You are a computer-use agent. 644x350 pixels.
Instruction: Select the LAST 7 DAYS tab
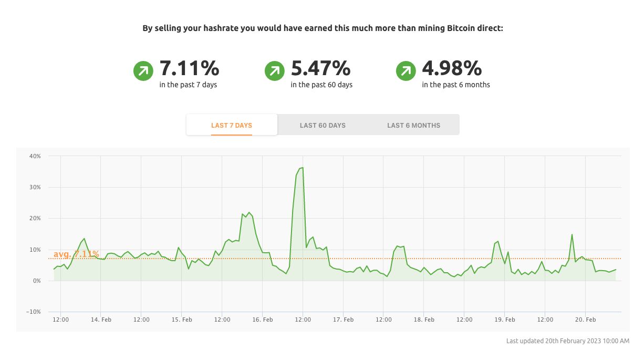tap(232, 126)
